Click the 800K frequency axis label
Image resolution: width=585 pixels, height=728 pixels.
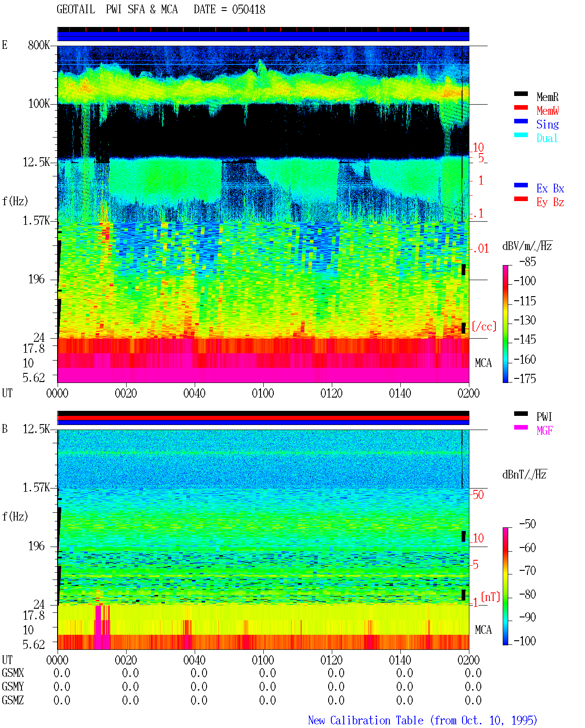point(39,45)
